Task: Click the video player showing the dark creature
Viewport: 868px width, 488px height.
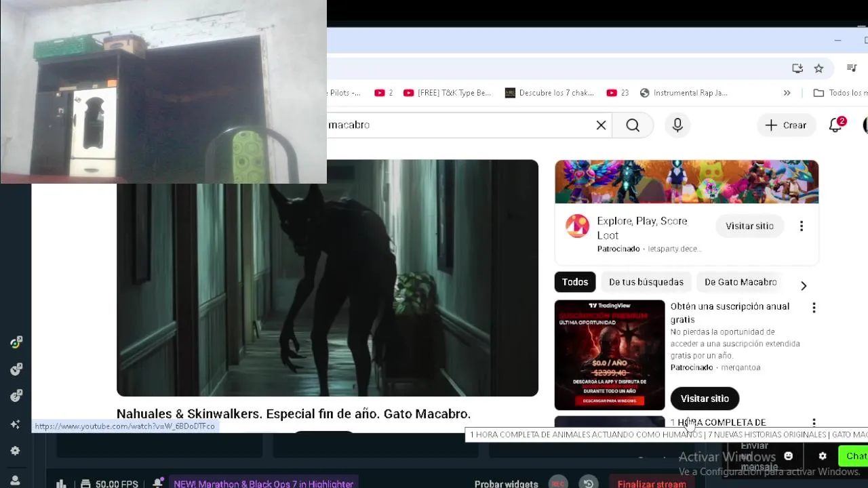Action: (328, 278)
